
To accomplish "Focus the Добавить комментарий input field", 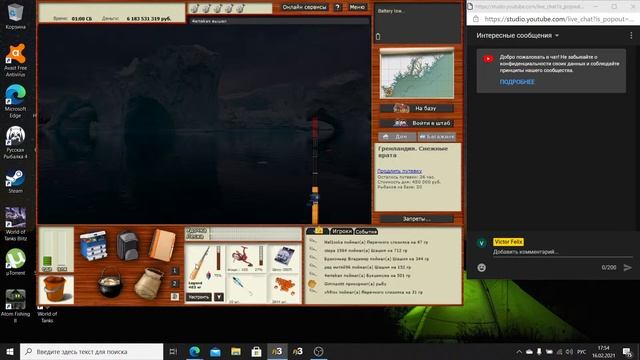I will [x=562, y=252].
